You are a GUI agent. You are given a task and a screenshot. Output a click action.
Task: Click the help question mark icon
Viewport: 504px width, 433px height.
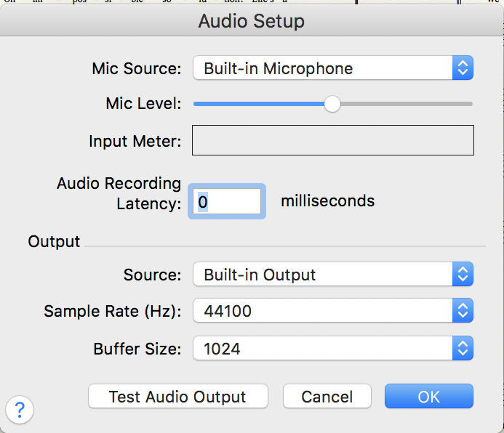tap(20, 408)
